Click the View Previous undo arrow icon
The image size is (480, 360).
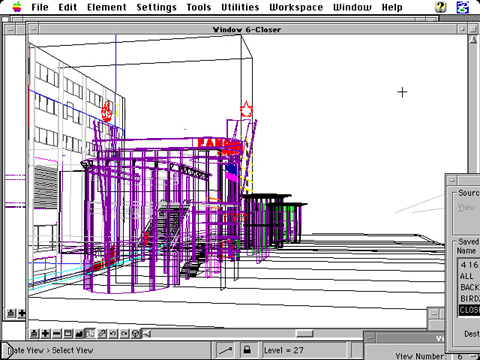coord(113,333)
